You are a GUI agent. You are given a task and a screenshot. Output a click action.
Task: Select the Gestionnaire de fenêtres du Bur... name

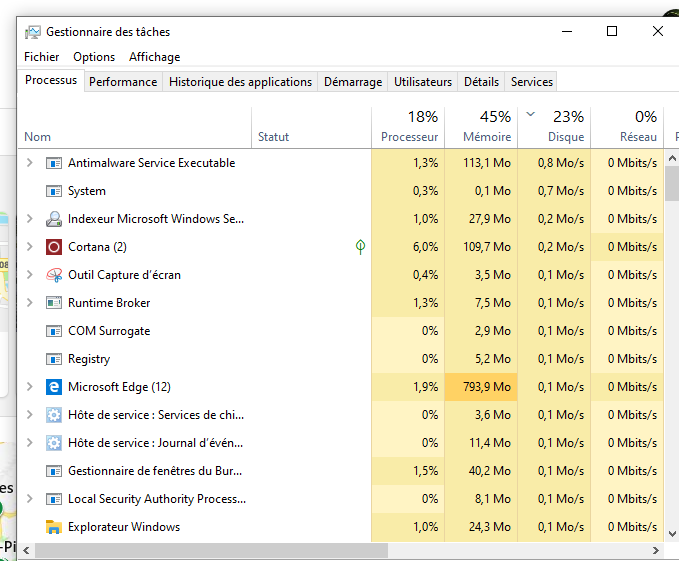coord(155,471)
